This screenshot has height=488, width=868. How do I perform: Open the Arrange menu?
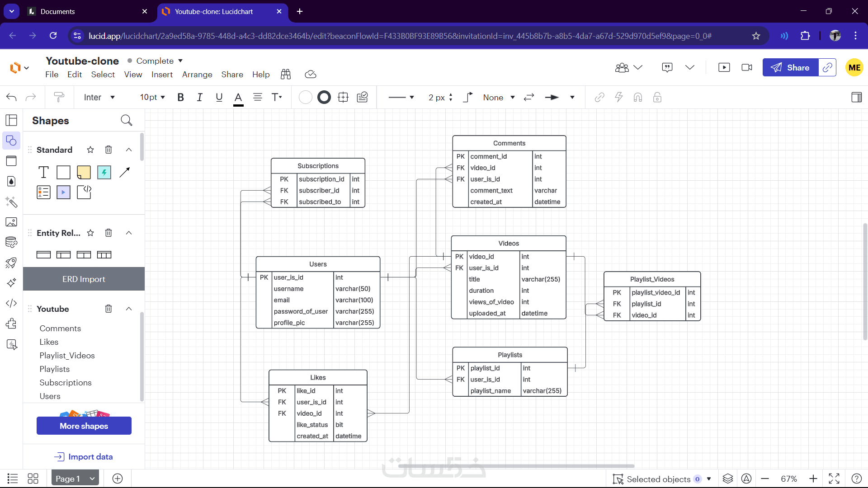[x=197, y=75]
